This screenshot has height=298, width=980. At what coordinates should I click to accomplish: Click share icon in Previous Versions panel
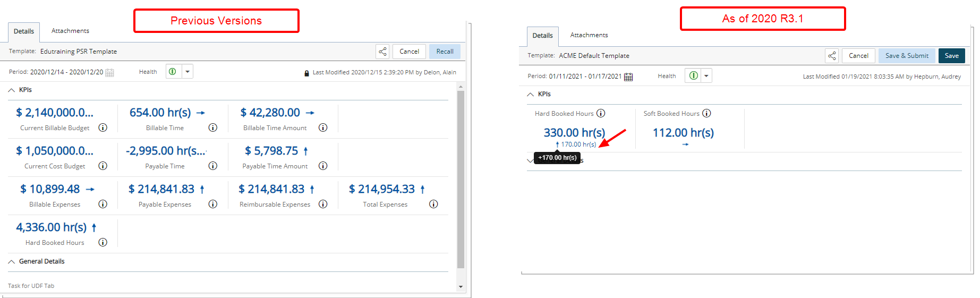point(382,52)
